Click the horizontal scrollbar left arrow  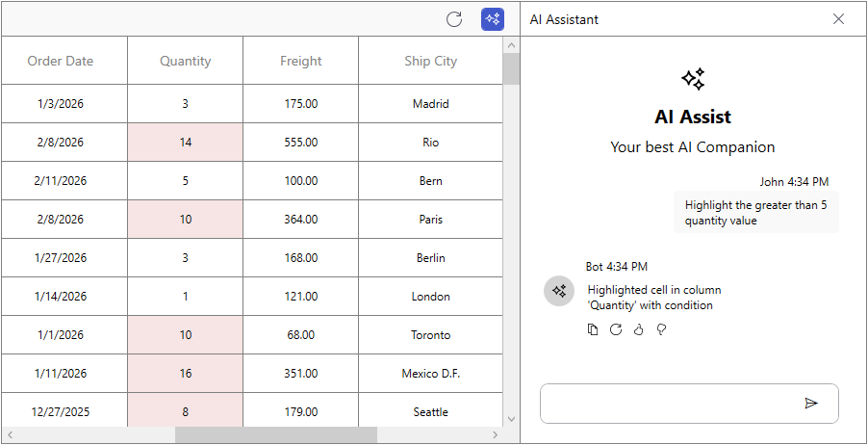click(10, 435)
